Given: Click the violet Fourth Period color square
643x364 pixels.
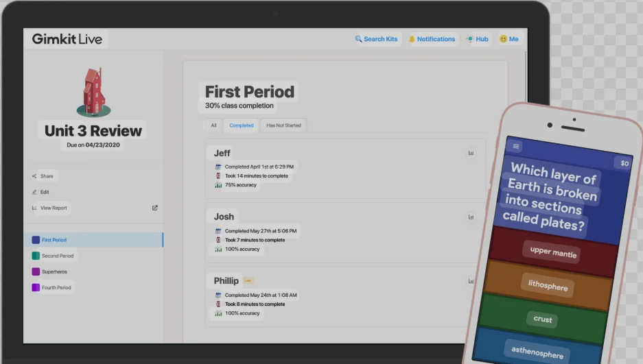Looking at the screenshot, I should coord(36,287).
